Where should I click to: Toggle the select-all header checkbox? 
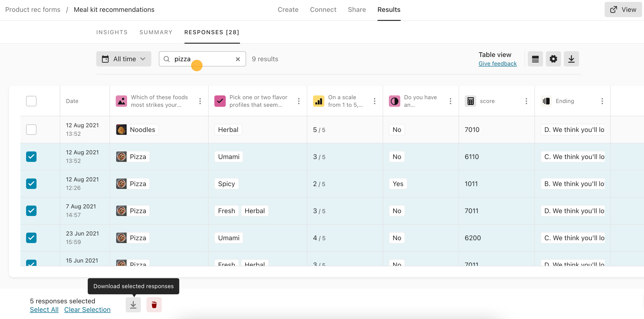[31, 101]
